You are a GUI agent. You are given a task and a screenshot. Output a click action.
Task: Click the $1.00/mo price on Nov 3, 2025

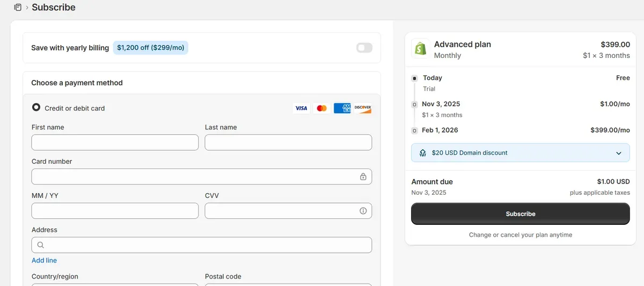click(615, 104)
